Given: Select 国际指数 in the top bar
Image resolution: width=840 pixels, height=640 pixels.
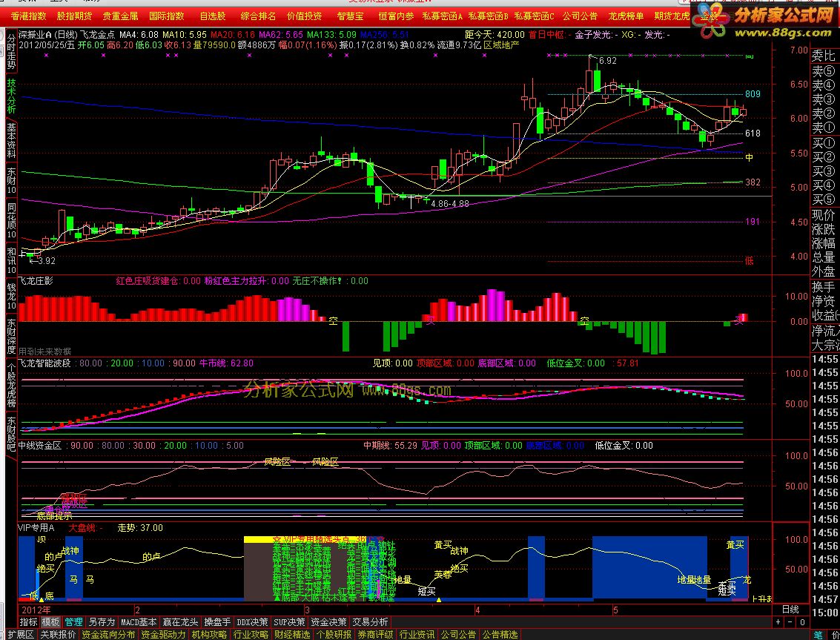Looking at the screenshot, I should 167,16.
